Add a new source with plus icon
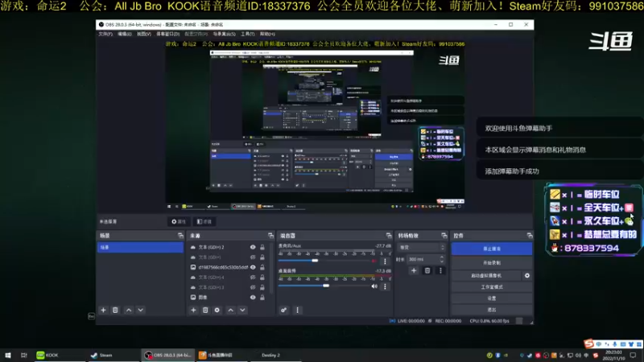 pos(193,311)
